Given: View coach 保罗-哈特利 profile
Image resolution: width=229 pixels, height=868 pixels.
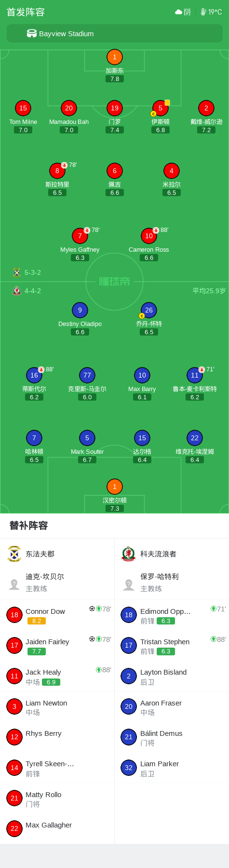Looking at the screenshot, I should click(172, 583).
